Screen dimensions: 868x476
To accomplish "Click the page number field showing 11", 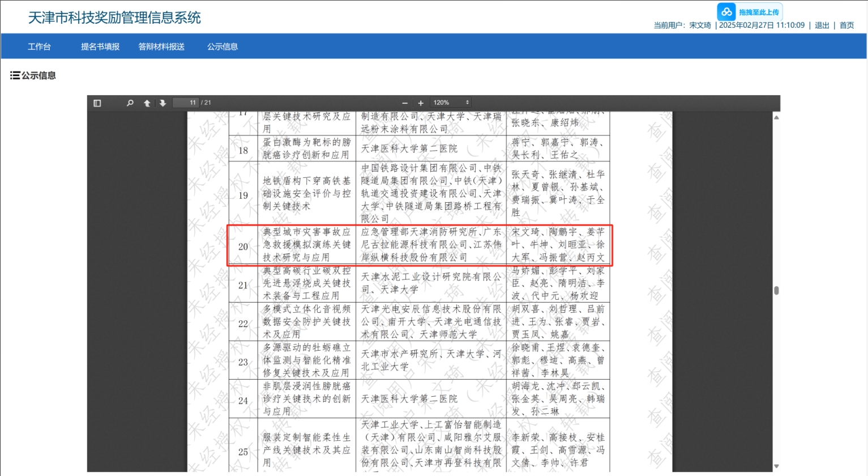I will (x=186, y=103).
